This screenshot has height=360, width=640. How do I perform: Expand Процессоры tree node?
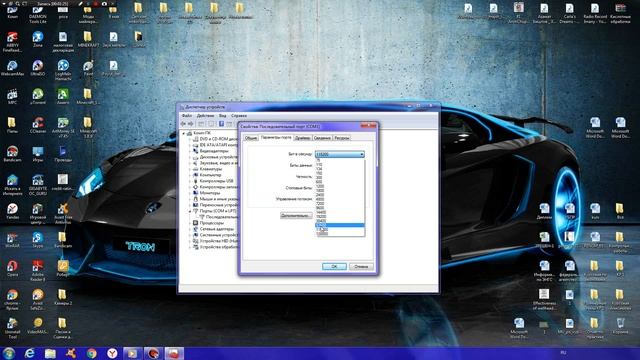pyautogui.click(x=190, y=223)
